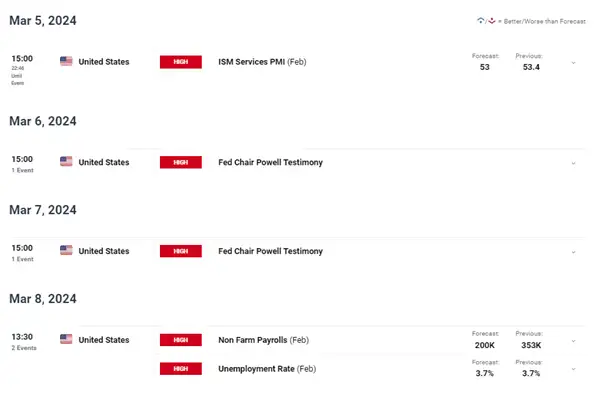Click the Mar 8, 2024 date heading
Image resolution: width=602 pixels, height=401 pixels.
[x=42, y=298]
